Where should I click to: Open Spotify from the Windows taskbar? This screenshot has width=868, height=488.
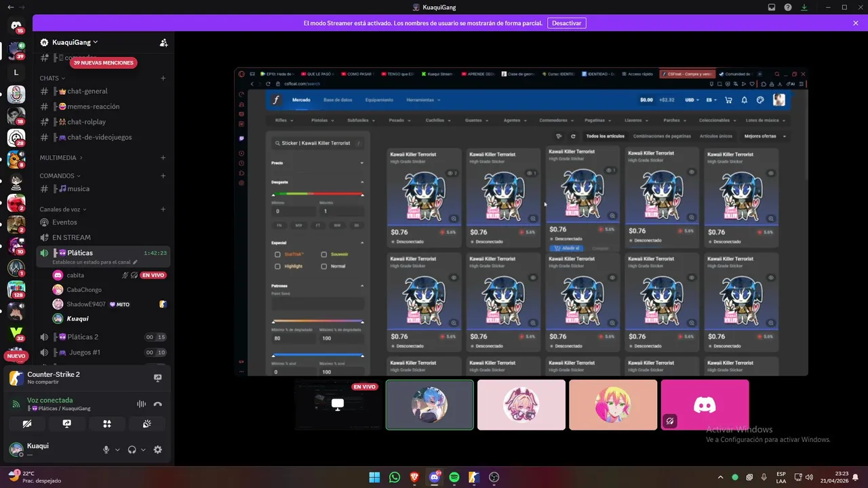(x=454, y=477)
